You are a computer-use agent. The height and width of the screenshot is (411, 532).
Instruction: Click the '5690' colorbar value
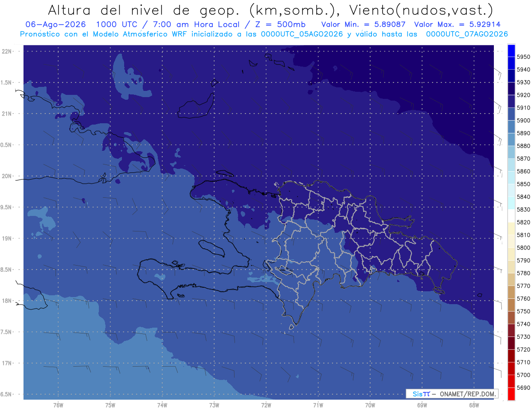523,388
